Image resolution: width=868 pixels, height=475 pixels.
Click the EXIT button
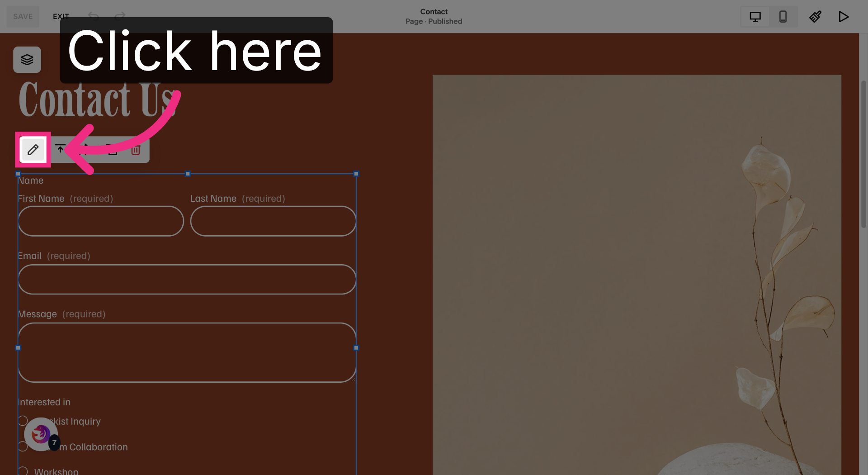tap(61, 17)
